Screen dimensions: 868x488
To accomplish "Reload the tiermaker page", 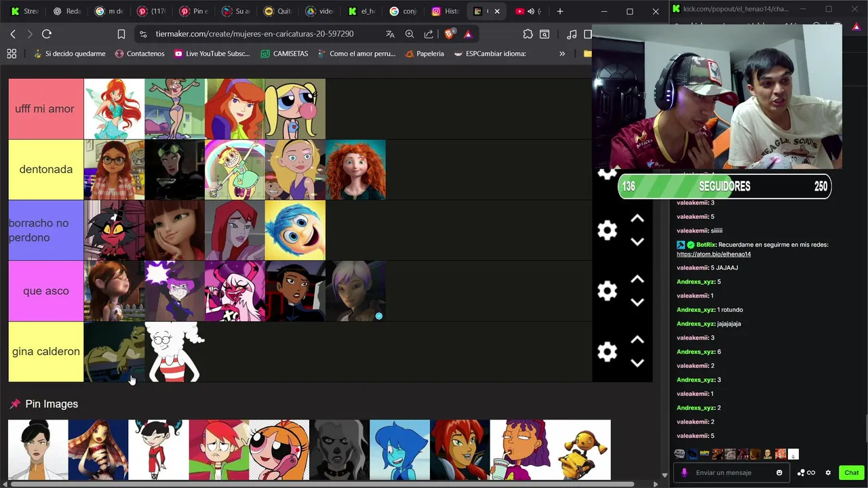I will click(x=47, y=34).
